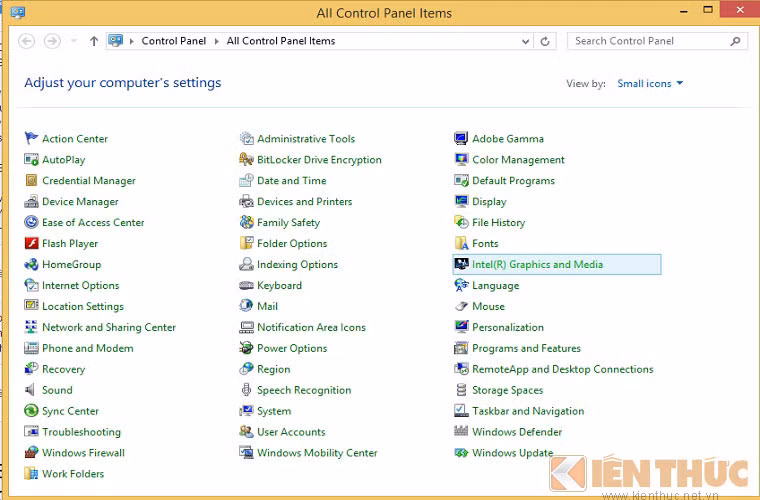Select the BitLocker Drive Encryption icon
760x500 pixels.
point(247,160)
